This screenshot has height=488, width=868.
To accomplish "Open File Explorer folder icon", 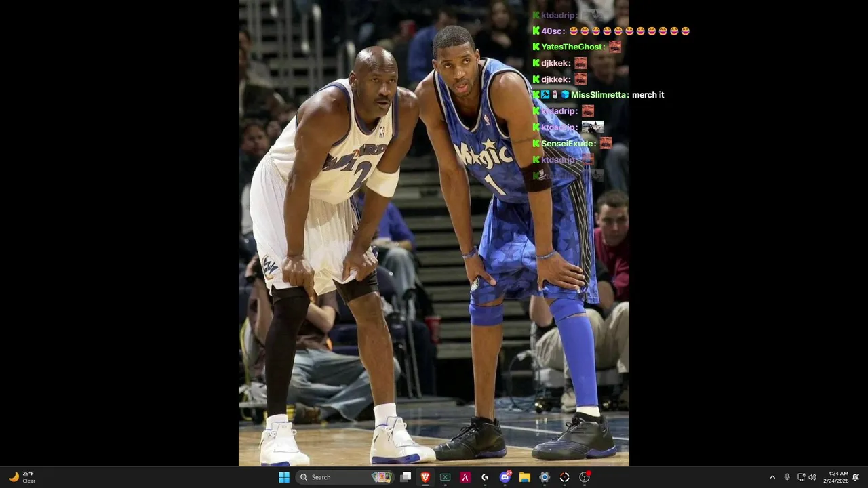I will point(525,477).
